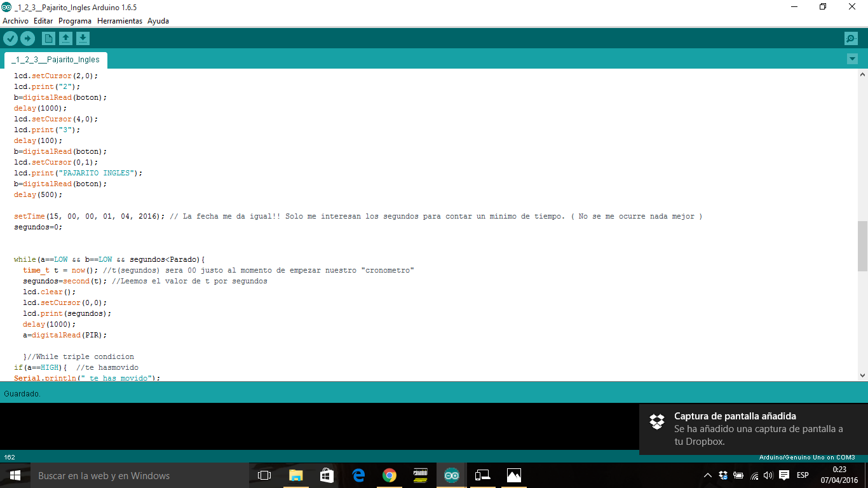Click 'Guardado.' status message
This screenshot has height=488, width=868.
pos(22,394)
